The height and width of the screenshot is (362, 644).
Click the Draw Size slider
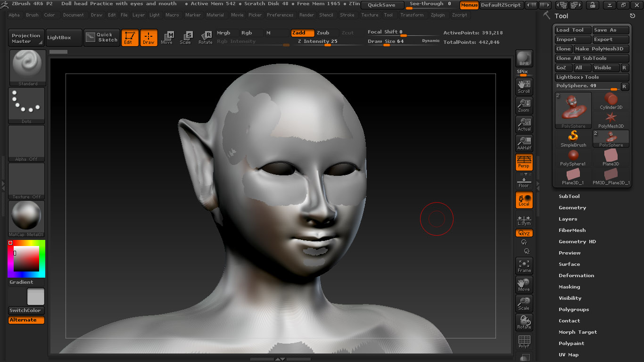click(404, 42)
